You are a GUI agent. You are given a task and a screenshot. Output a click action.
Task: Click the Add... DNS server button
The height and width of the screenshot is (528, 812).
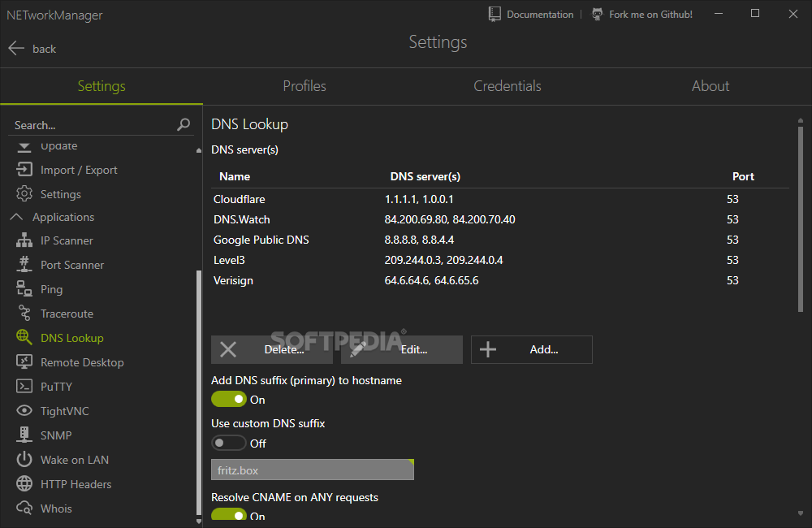pos(532,349)
